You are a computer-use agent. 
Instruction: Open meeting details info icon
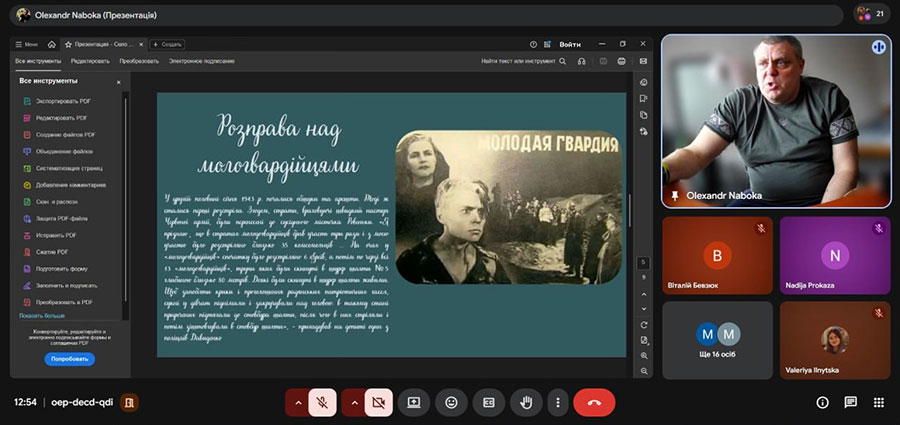tap(823, 403)
